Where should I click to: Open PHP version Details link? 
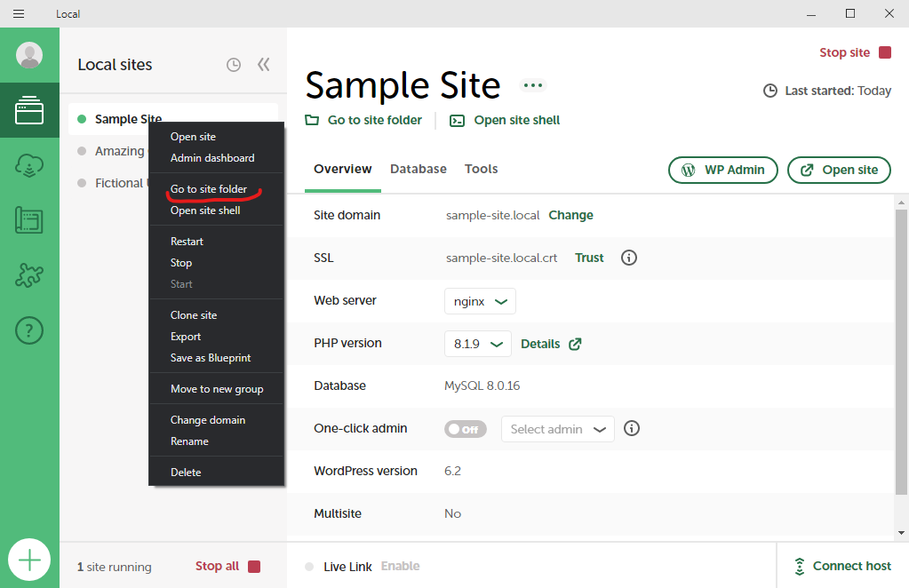540,344
